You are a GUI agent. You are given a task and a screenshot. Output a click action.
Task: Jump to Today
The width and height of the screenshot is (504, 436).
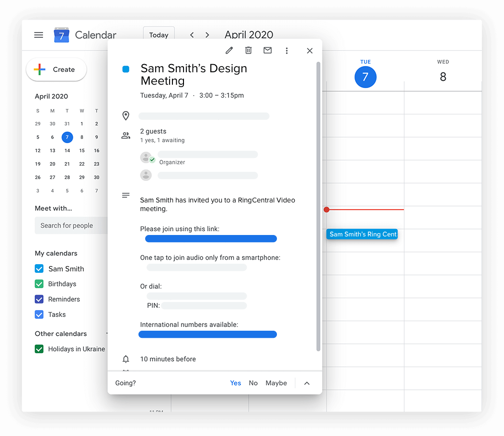pyautogui.click(x=159, y=35)
